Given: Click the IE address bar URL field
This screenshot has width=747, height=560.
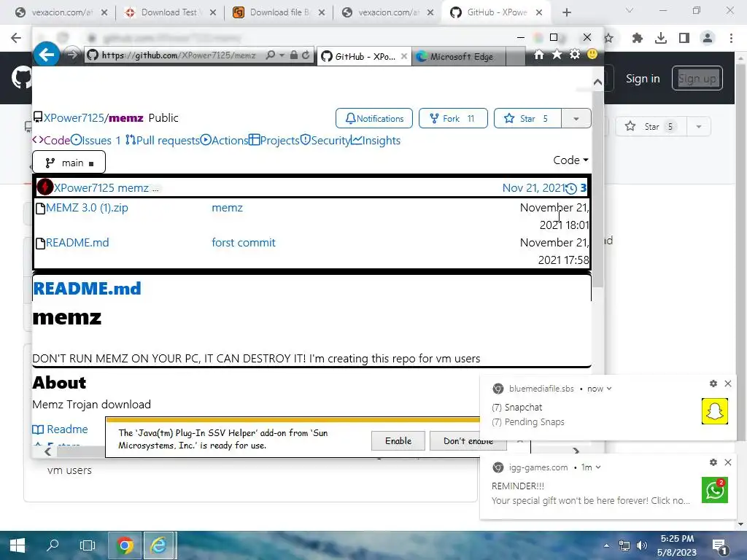Looking at the screenshot, I should (179, 55).
